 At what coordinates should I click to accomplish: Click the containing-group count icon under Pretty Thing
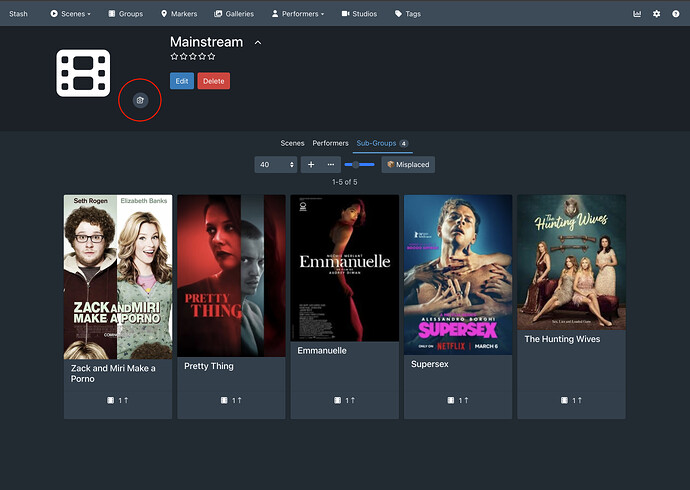click(231, 400)
